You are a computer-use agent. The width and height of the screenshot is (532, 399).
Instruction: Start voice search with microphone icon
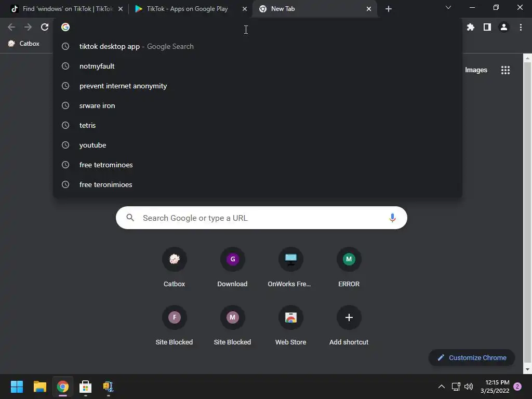pos(393,218)
